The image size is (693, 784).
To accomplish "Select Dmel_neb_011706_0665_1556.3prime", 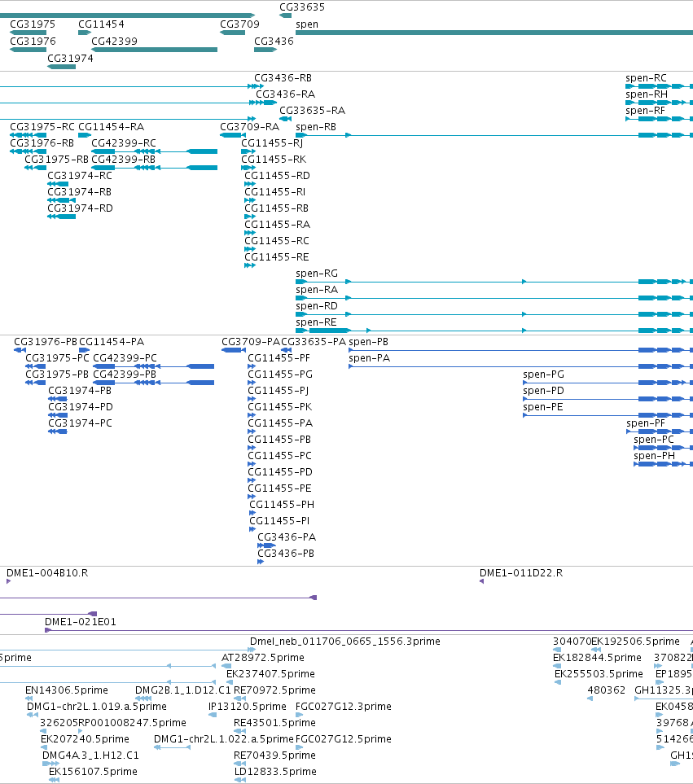I will tap(345, 642).
